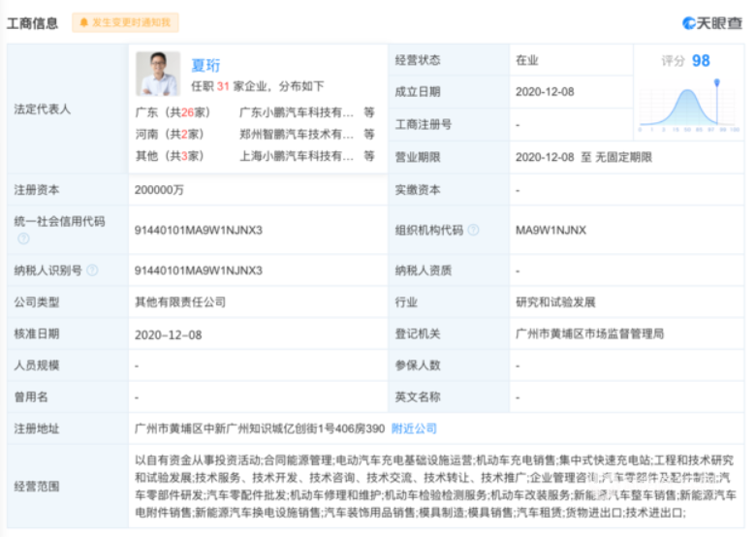Click the notify-on-change bell button
The width and height of the screenshot is (756, 537).
click(x=125, y=22)
